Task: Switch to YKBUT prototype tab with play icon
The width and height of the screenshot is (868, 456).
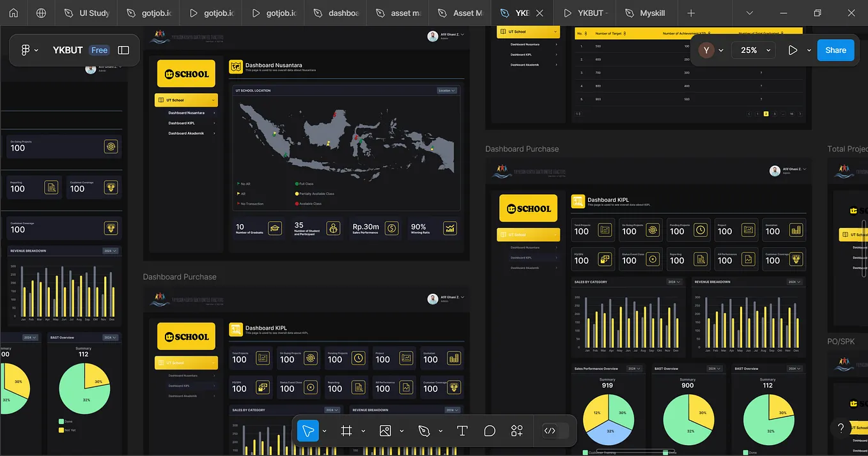Action: (x=585, y=13)
